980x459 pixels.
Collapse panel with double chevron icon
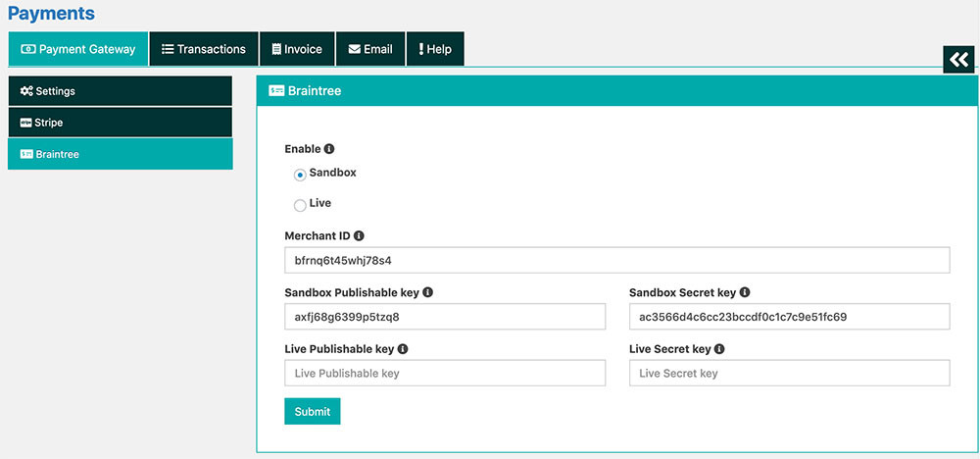958,60
